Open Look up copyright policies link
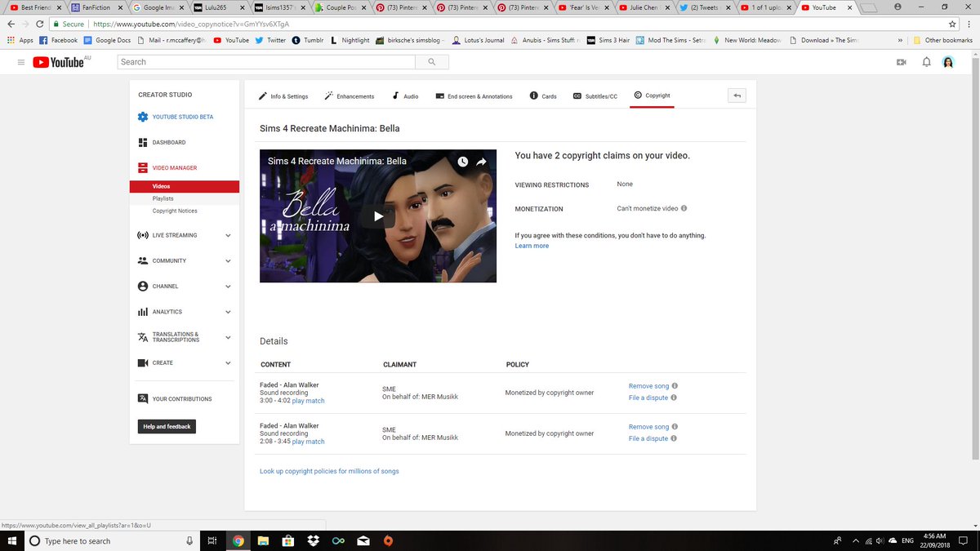This screenshot has width=980, height=551. (x=329, y=471)
